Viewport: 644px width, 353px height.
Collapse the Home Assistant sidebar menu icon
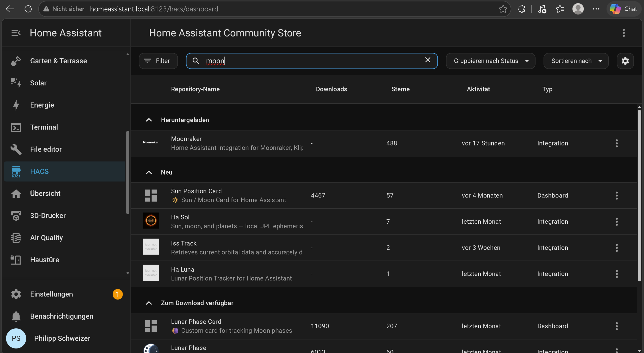tap(16, 33)
